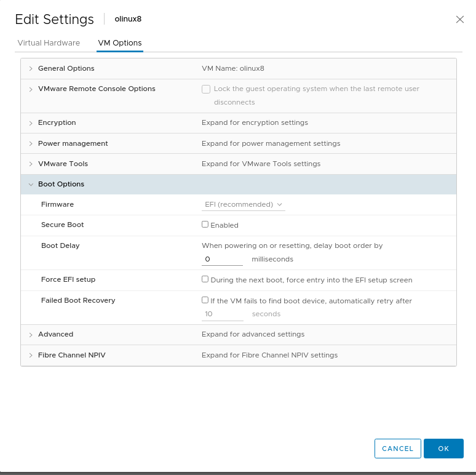Close the Edit Settings dialog
The image size is (476, 475).
point(459,19)
